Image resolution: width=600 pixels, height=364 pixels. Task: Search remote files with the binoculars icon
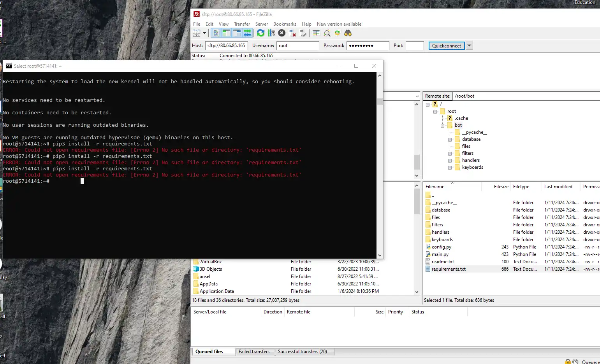[x=348, y=33]
